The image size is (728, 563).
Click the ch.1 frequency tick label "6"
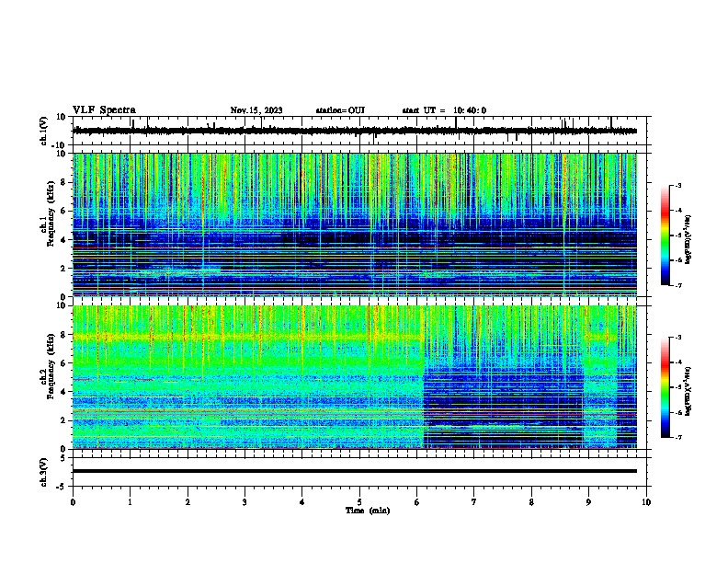pyautogui.click(x=63, y=211)
